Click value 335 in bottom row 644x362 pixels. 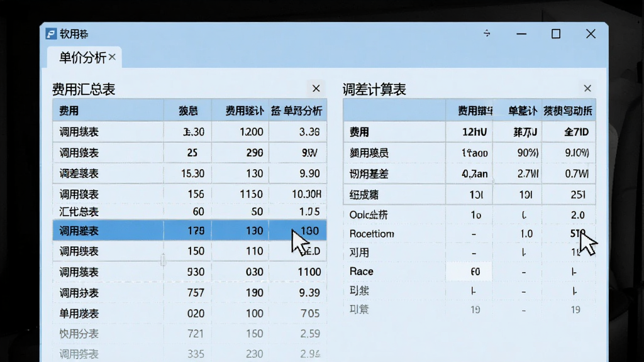[196, 354]
